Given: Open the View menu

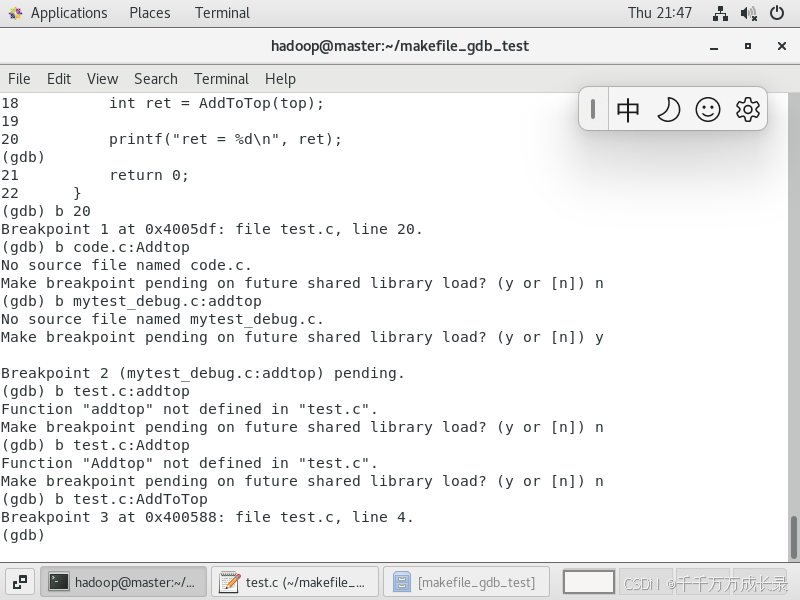Looking at the screenshot, I should [x=102, y=79].
